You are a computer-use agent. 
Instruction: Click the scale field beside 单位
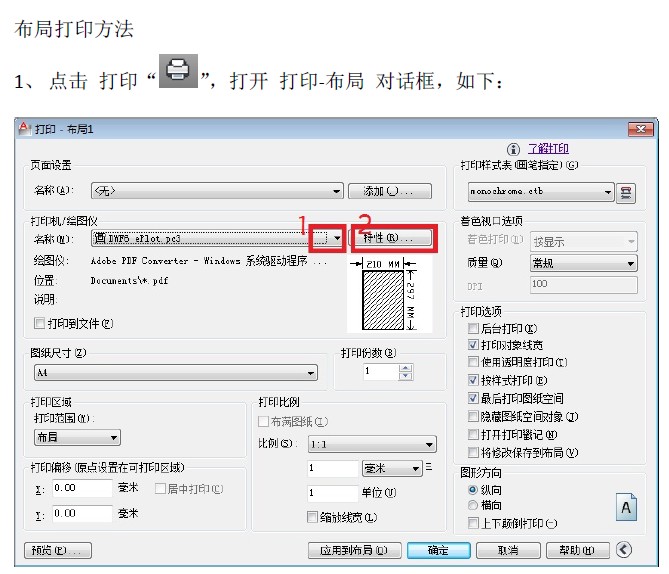[x=333, y=493]
